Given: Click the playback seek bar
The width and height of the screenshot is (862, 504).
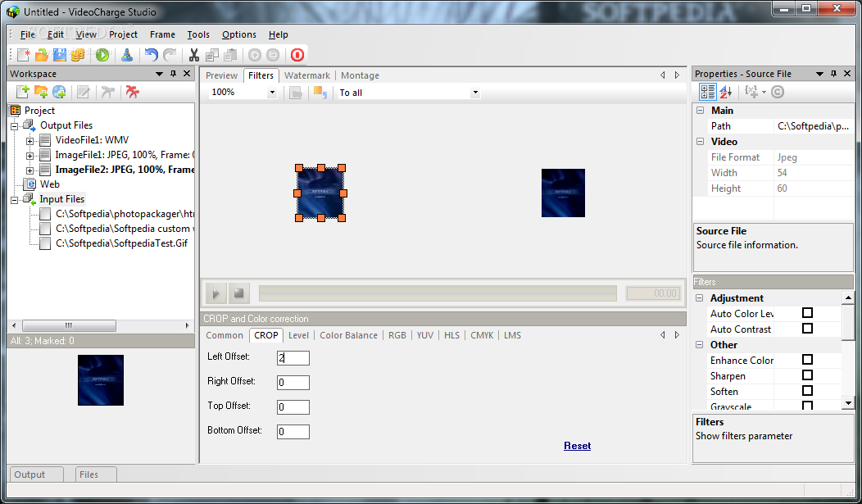Looking at the screenshot, I should point(438,293).
